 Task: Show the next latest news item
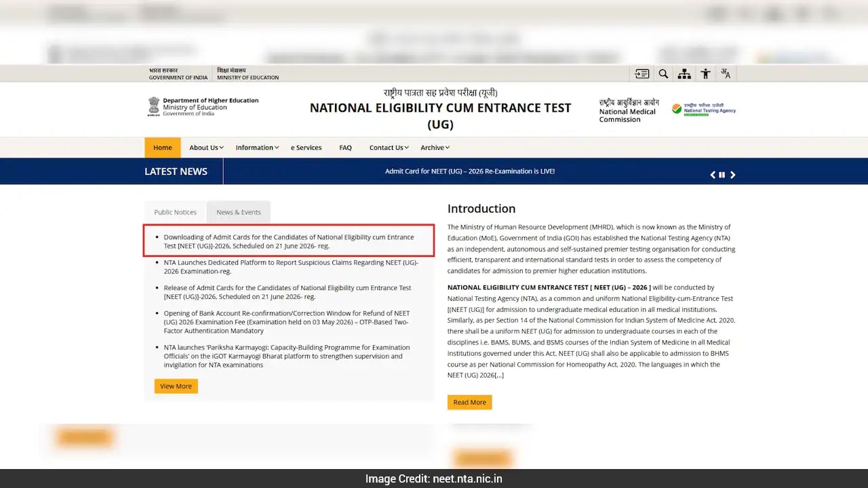click(x=732, y=175)
